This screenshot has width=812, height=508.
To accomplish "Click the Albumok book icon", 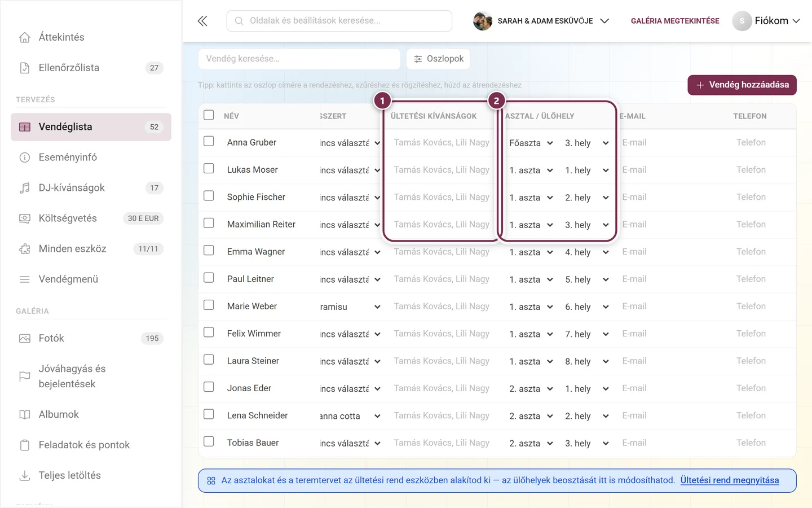I will pyautogui.click(x=25, y=415).
